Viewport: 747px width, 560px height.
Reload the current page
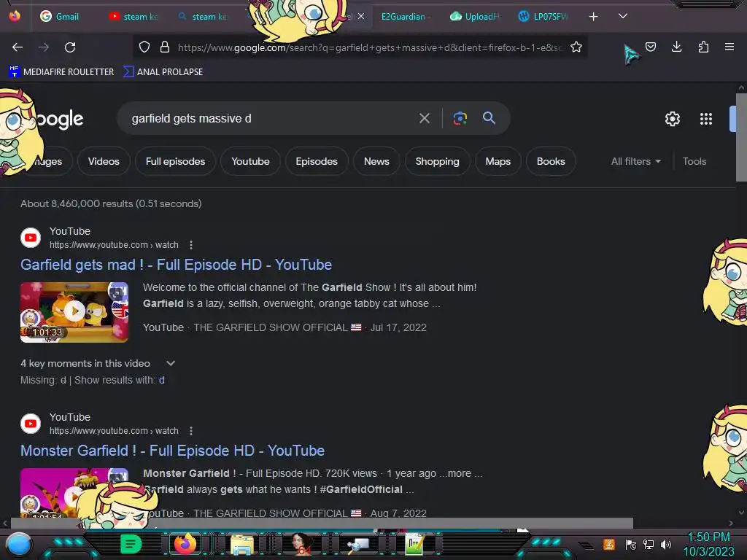point(70,47)
